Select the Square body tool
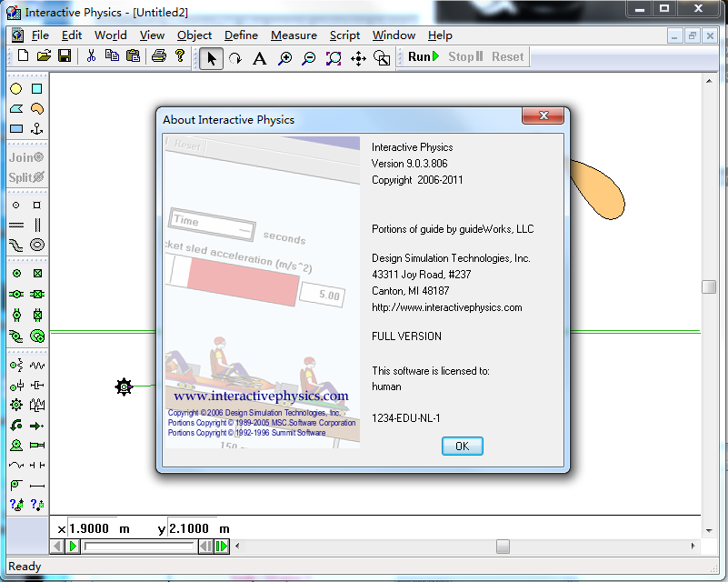This screenshot has height=582, width=728. [x=36, y=89]
